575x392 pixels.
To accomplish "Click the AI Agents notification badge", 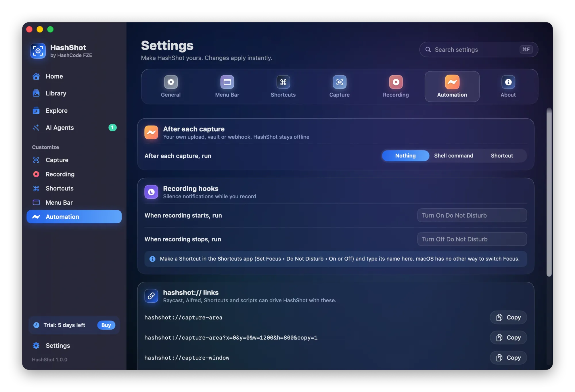I will click(112, 128).
